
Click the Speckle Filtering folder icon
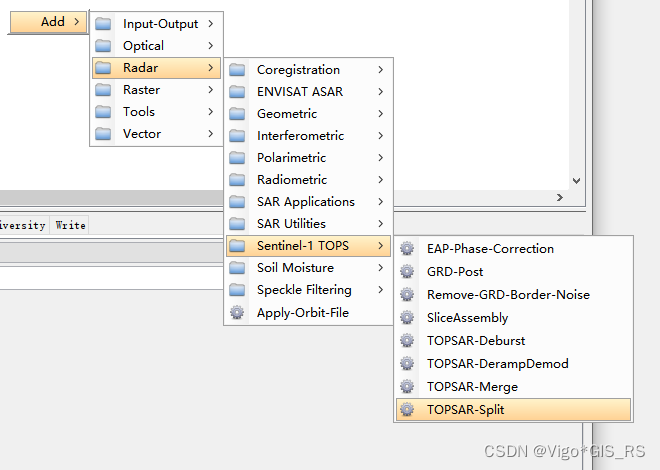237,289
